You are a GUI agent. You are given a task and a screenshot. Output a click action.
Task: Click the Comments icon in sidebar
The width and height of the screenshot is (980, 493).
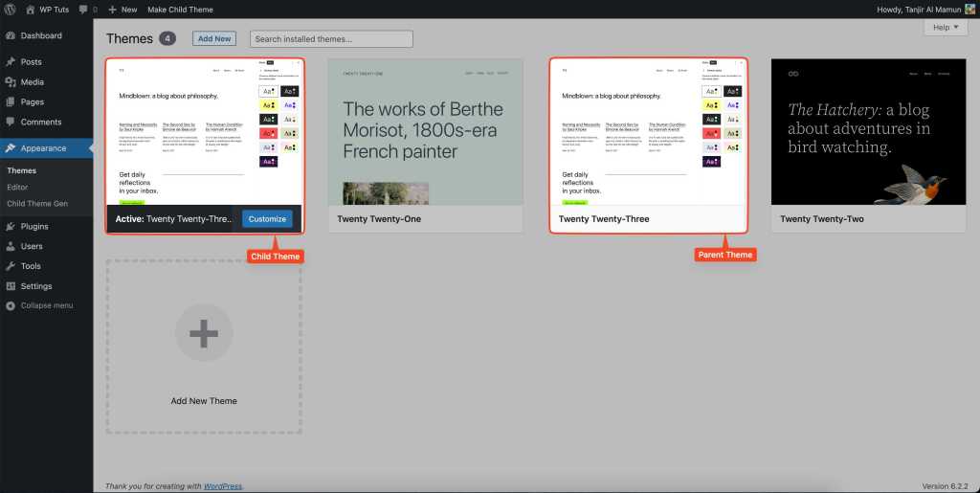tap(10, 122)
